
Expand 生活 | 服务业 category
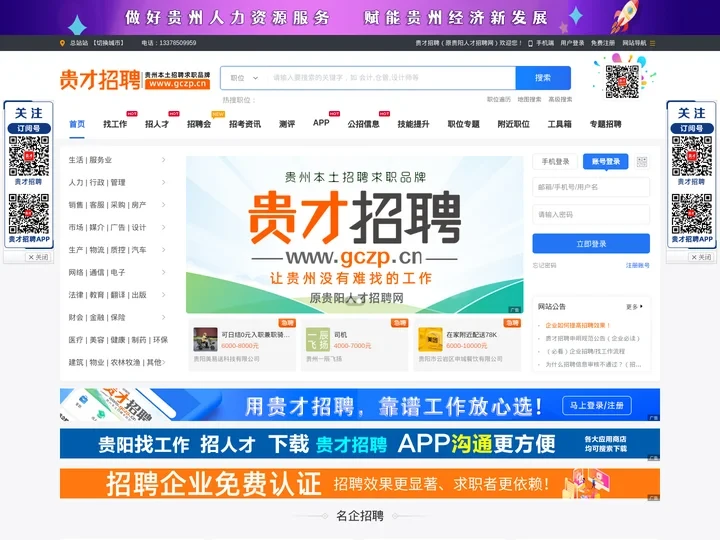[117, 160]
